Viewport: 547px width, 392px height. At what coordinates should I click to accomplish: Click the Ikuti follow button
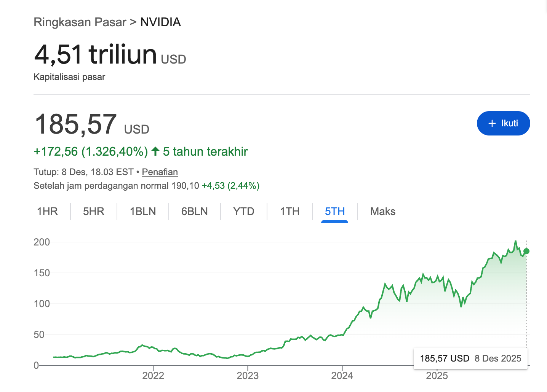[503, 123]
